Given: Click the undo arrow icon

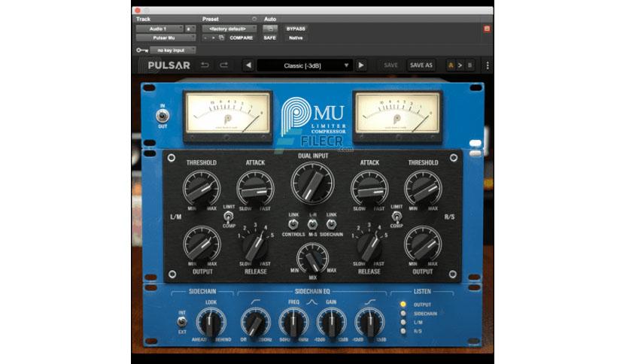Looking at the screenshot, I should [x=205, y=65].
